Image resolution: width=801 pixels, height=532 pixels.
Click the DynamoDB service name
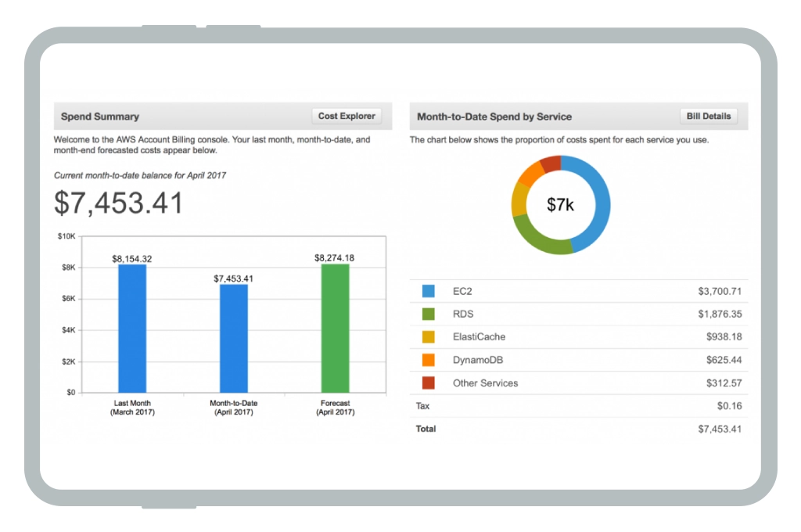click(478, 360)
